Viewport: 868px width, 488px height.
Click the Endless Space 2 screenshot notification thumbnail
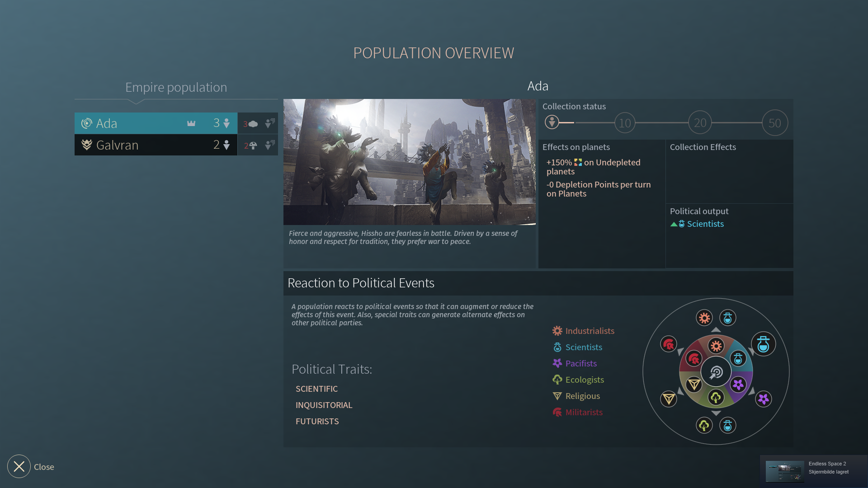click(785, 472)
